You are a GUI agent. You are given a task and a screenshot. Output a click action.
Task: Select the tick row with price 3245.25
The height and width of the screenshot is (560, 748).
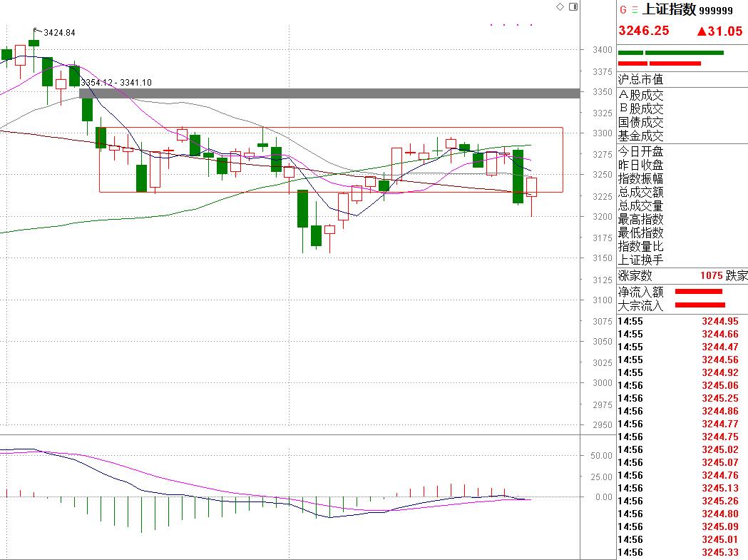point(682,398)
